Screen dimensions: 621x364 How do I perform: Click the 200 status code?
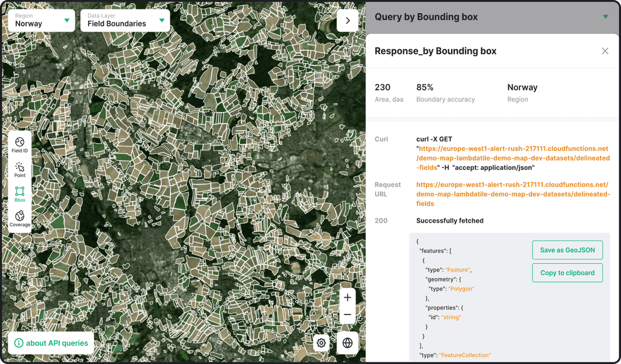coord(381,221)
